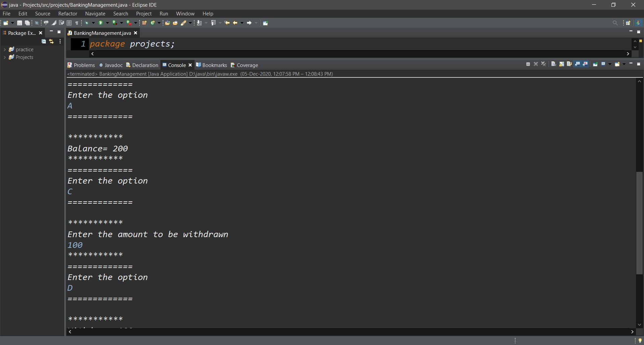Open the Debug configurations dropdown
The height and width of the screenshot is (345, 644).
point(93,23)
